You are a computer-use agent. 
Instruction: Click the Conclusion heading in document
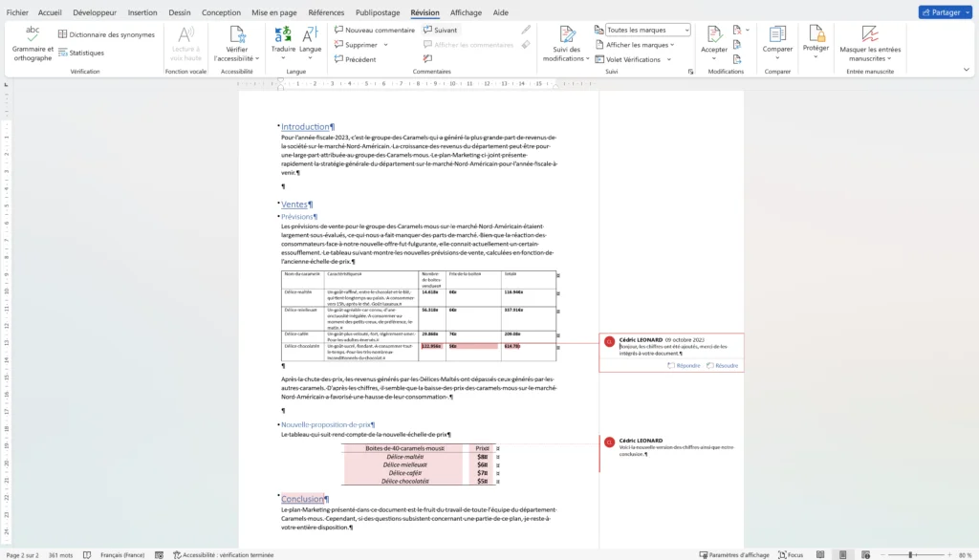coord(302,499)
